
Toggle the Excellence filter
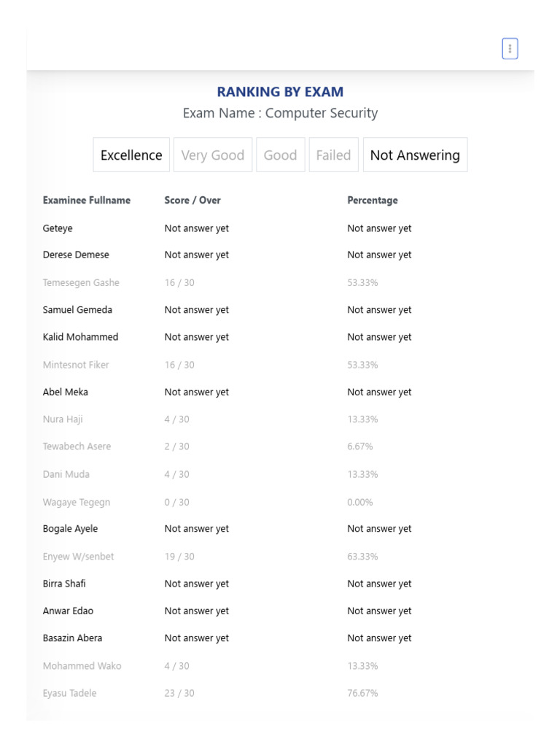coord(131,155)
